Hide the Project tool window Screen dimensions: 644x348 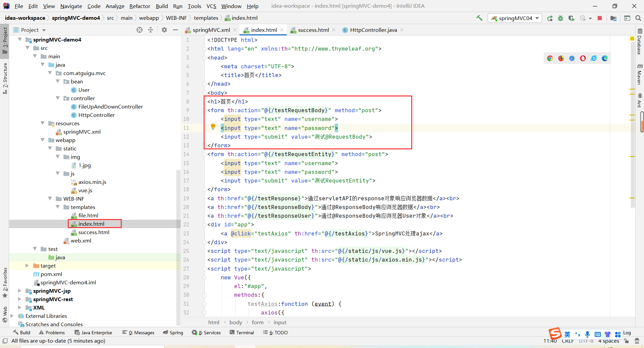tap(175, 30)
